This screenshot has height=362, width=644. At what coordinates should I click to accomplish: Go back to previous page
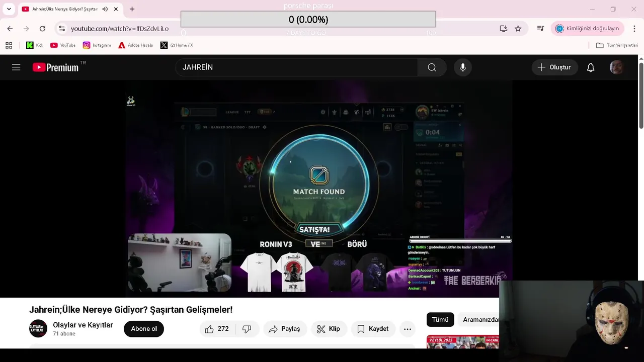pyautogui.click(x=10, y=29)
